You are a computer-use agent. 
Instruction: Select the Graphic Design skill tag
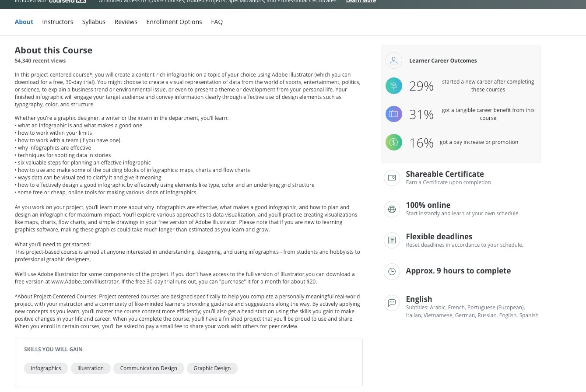[x=212, y=368]
